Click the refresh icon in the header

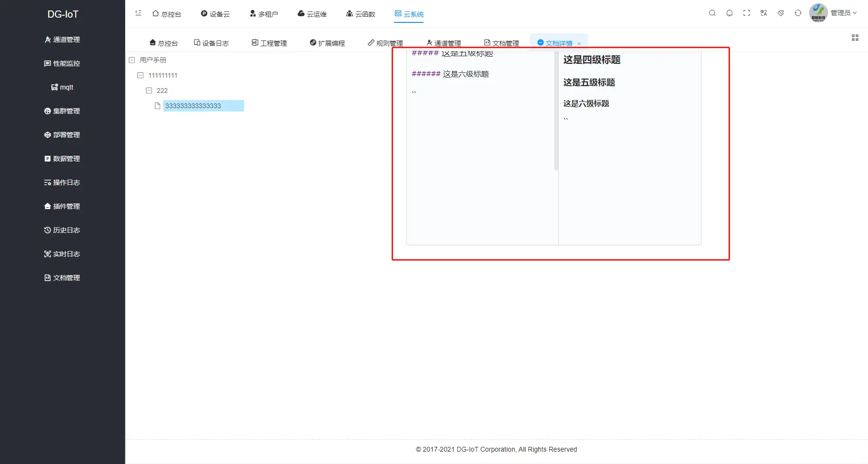tap(798, 13)
